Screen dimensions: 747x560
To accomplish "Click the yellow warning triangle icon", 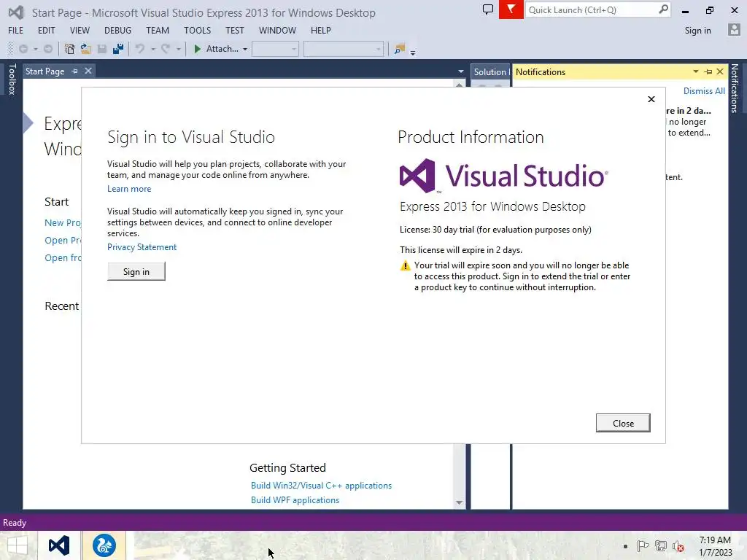I will click(x=406, y=265).
